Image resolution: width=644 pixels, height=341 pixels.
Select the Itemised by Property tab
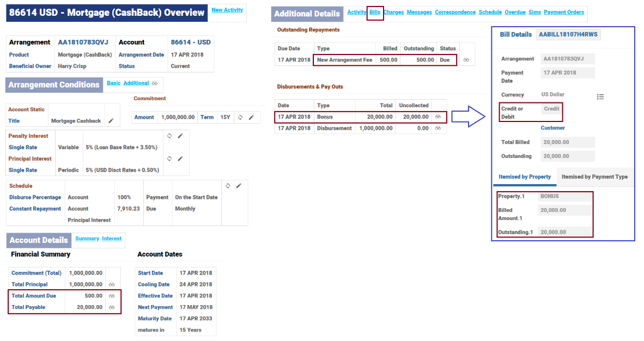click(525, 176)
